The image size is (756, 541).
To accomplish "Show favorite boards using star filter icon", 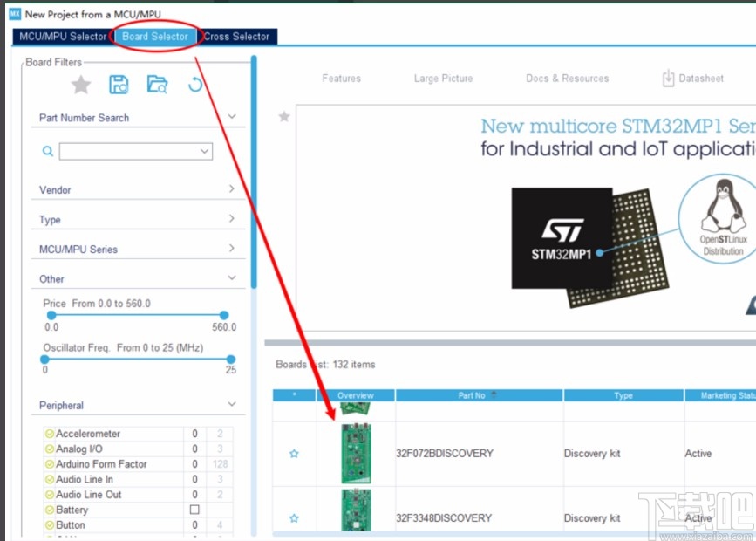I will click(x=81, y=85).
